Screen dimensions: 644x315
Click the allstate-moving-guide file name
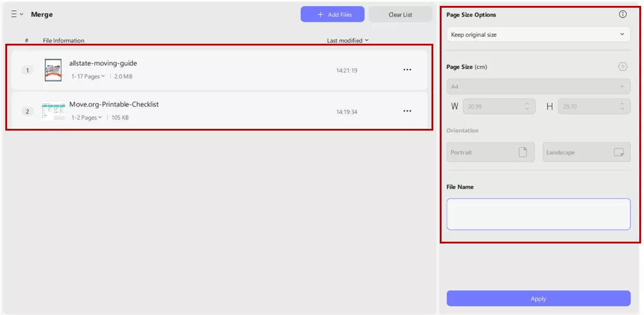(x=103, y=63)
